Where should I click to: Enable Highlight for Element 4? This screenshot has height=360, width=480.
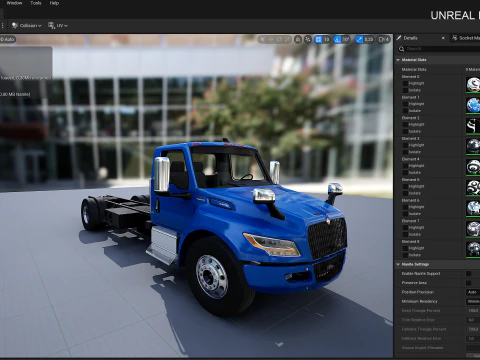pyautogui.click(x=405, y=166)
